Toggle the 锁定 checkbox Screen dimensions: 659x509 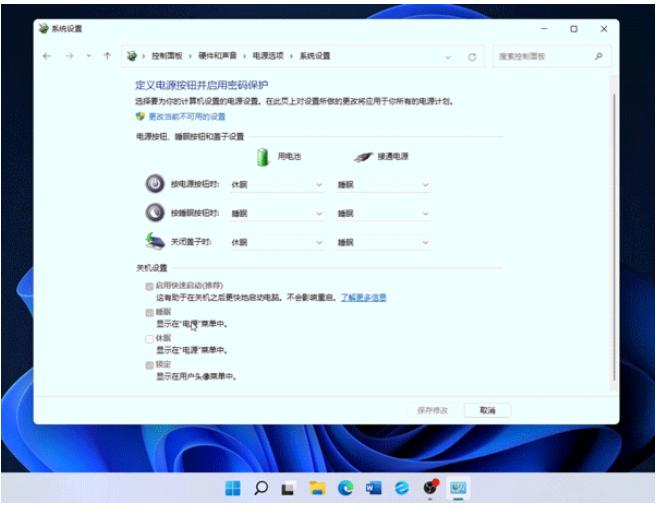click(150, 366)
